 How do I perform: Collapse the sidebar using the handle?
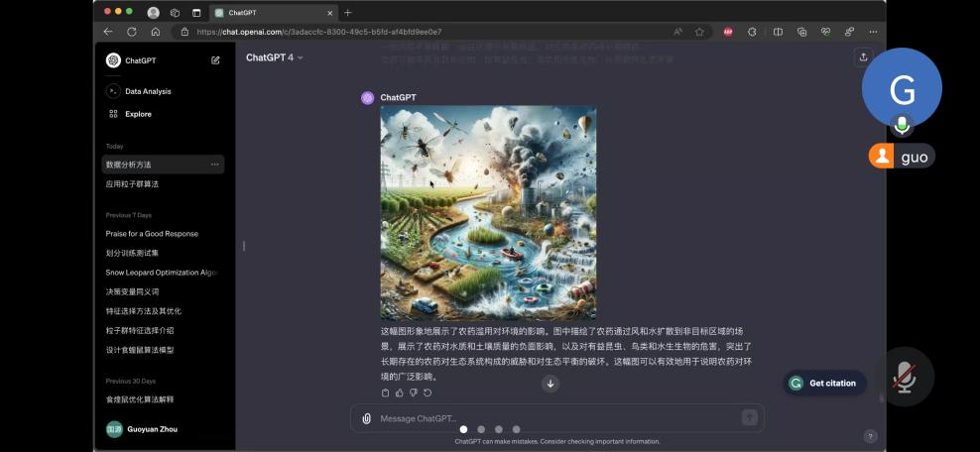244,246
